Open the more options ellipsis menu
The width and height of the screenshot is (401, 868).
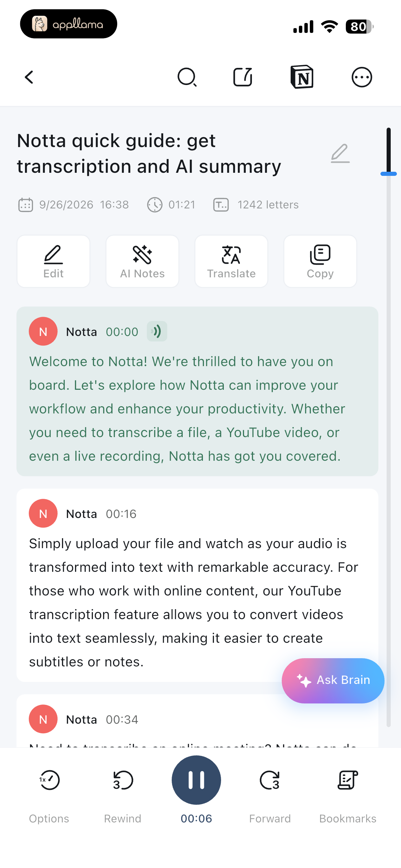362,77
